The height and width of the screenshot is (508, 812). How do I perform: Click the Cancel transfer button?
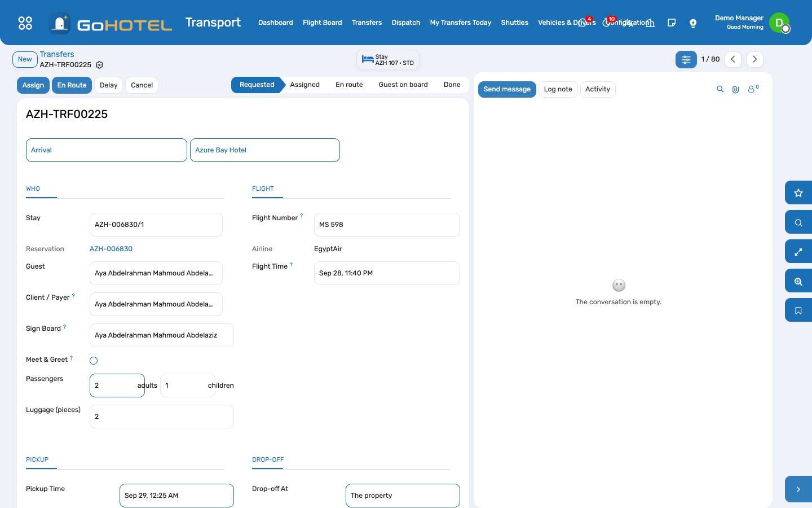[142, 85]
